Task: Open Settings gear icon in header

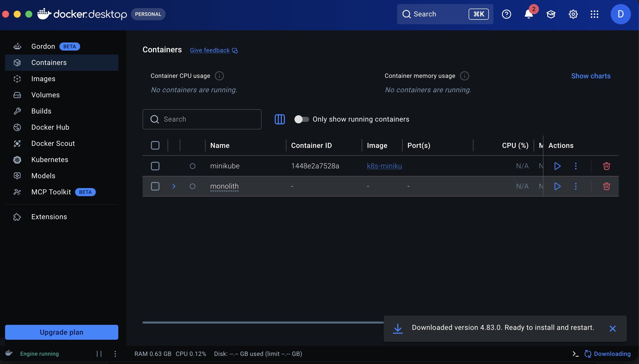Action: [x=573, y=14]
